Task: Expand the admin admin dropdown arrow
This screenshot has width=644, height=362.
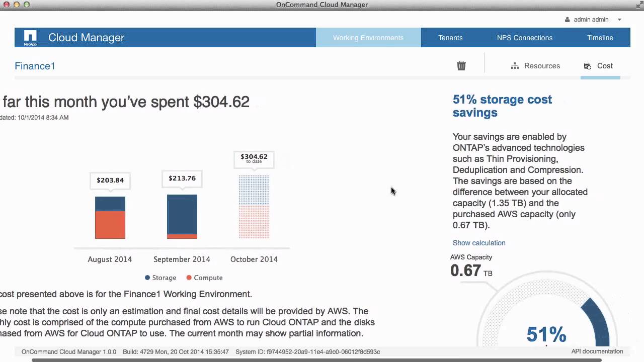Action: (619, 20)
